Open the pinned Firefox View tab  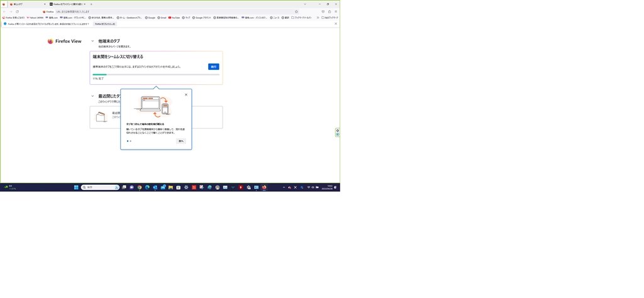pos(3,4)
